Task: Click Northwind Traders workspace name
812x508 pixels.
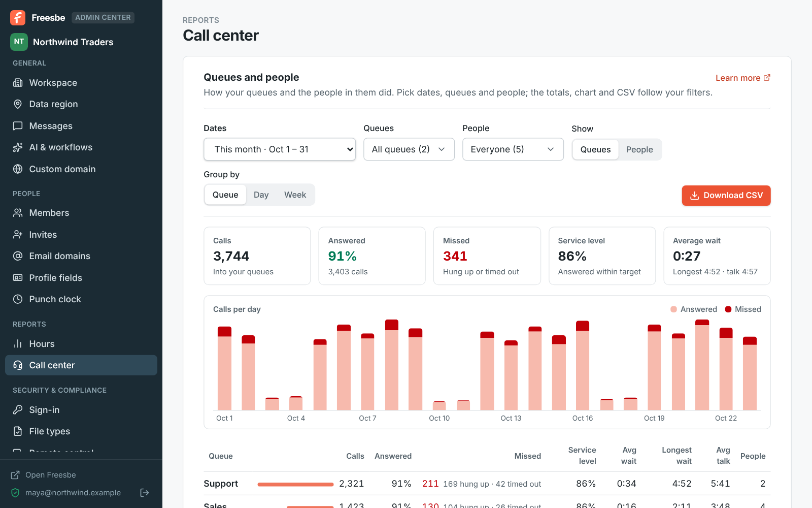Action: 73,42
